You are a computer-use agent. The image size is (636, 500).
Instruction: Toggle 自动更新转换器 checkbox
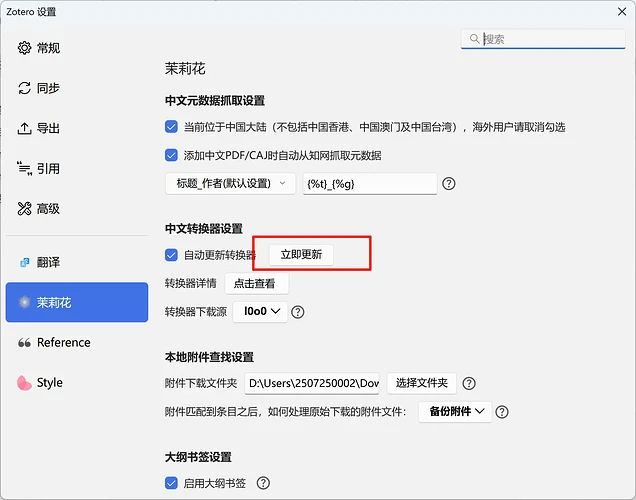[x=171, y=255]
